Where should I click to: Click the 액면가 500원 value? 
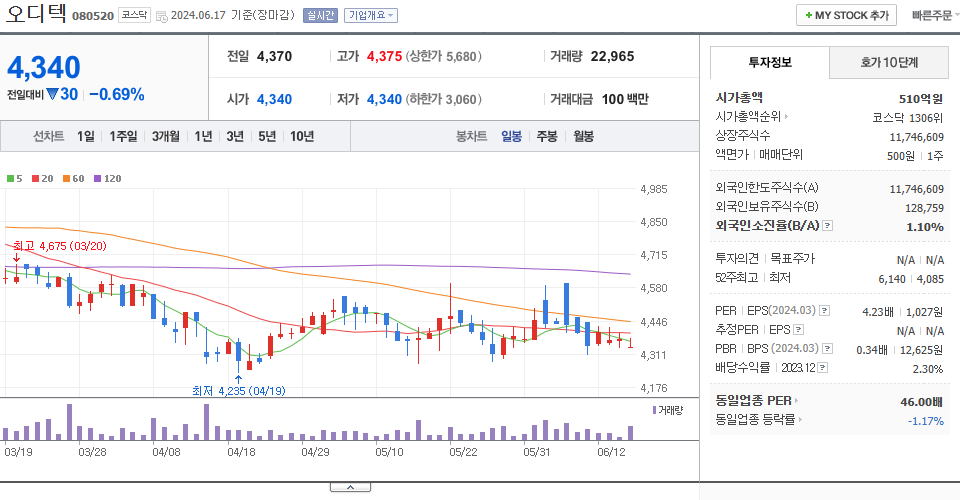pos(901,156)
